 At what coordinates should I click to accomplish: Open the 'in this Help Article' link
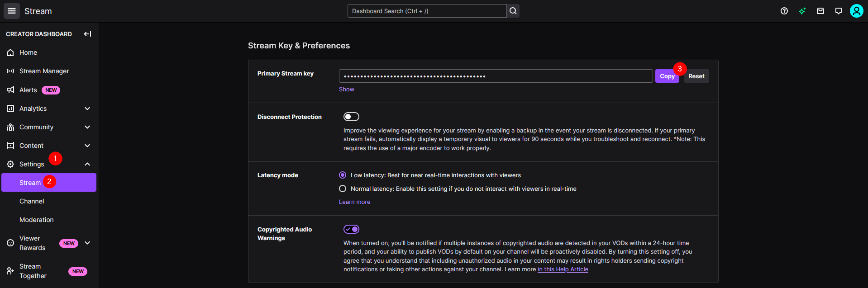[x=563, y=269]
